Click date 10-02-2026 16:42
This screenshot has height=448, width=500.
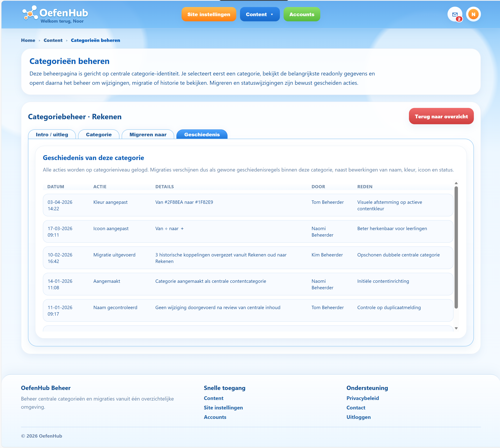click(60, 258)
